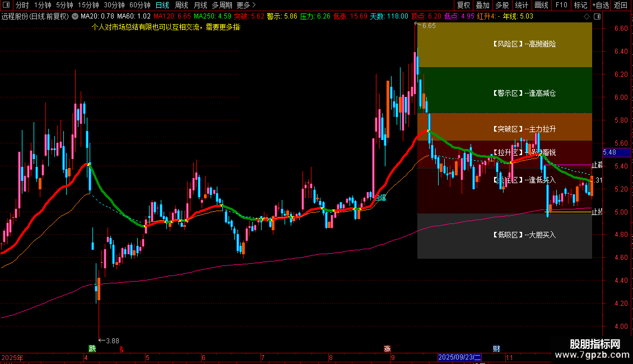Screen dimensions: 633x364
Task: Click the 4.00 price on right axis
Action: point(621,326)
